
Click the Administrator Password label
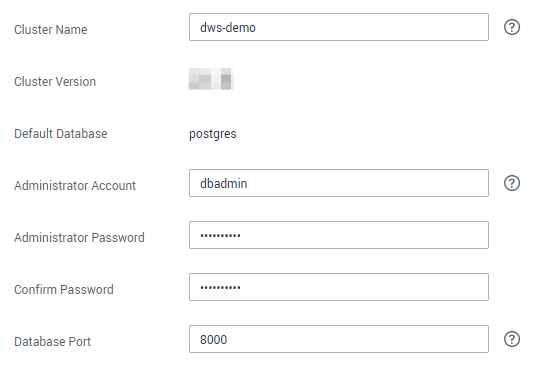(79, 238)
